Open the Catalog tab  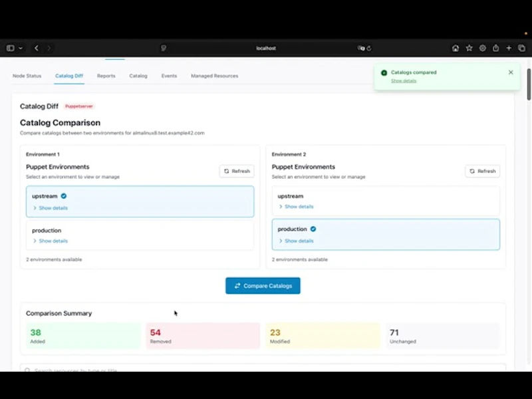[x=138, y=76]
